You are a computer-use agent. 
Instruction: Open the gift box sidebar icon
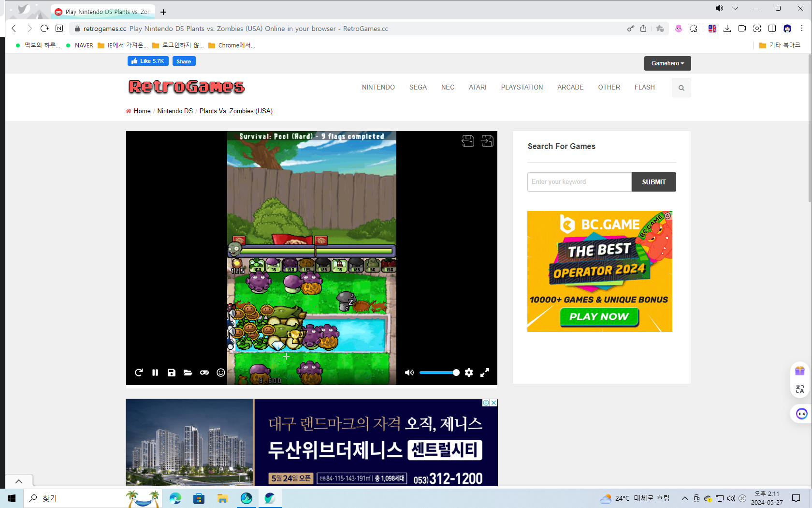click(800, 371)
